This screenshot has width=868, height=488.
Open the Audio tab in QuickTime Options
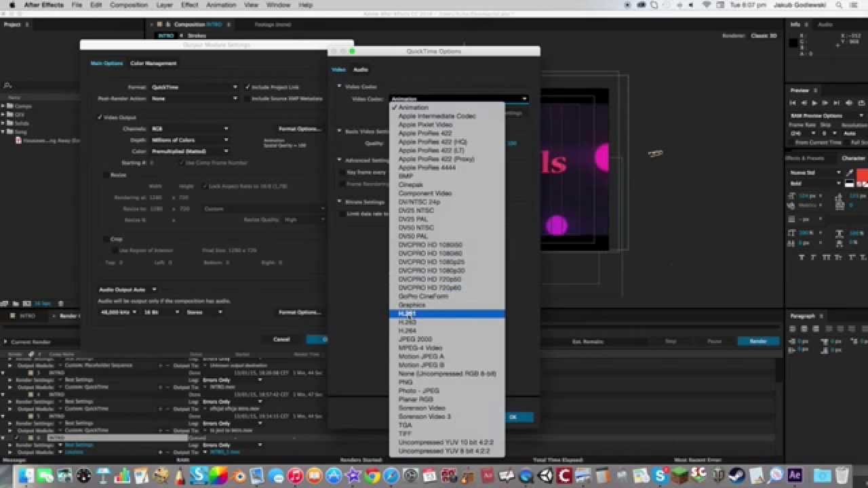(361, 70)
